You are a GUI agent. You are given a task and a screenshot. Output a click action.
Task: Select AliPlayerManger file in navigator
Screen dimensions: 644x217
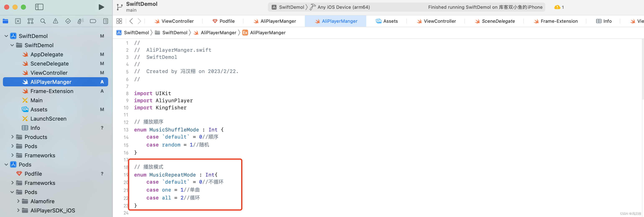(x=56, y=82)
